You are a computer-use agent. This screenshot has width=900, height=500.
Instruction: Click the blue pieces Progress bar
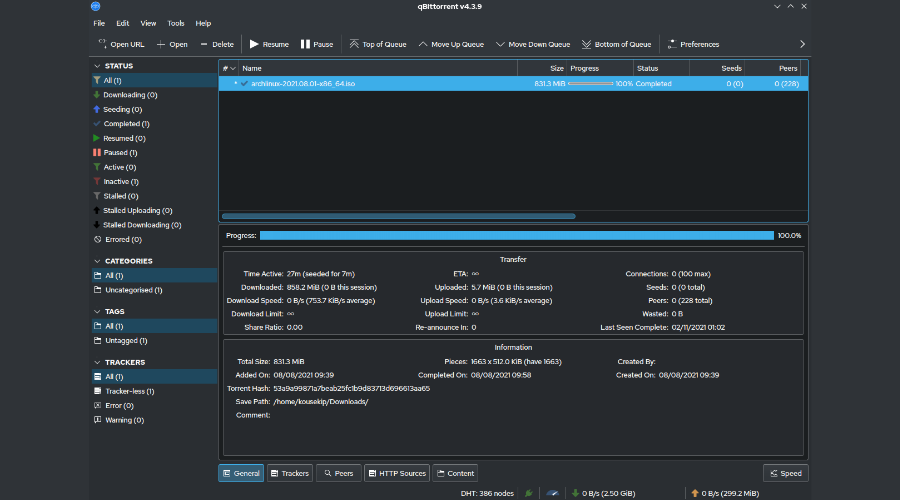(517, 235)
